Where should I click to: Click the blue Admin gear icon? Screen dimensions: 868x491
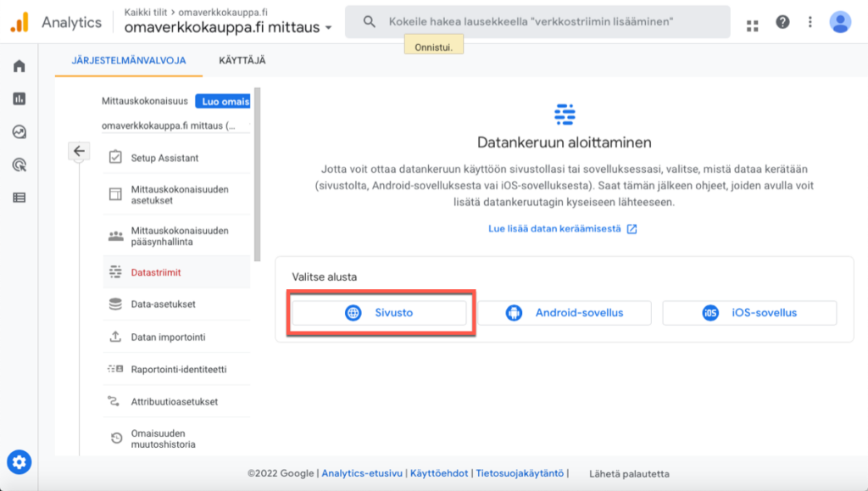[19, 462]
